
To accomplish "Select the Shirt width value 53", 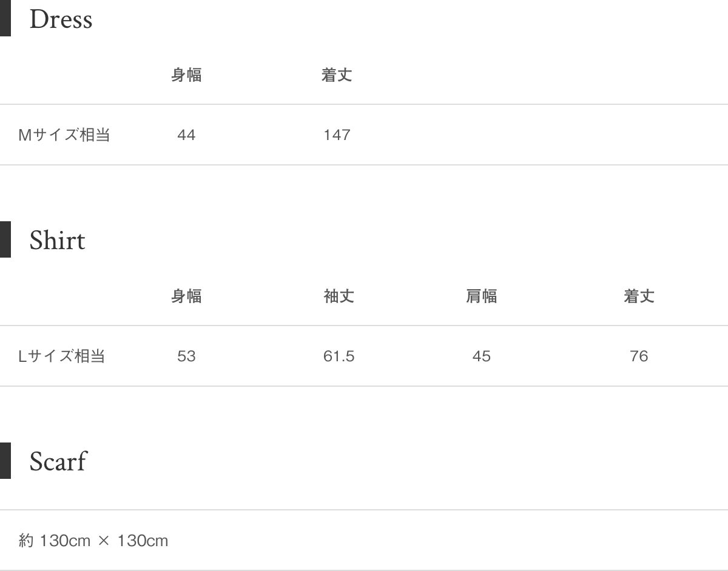I will [186, 356].
